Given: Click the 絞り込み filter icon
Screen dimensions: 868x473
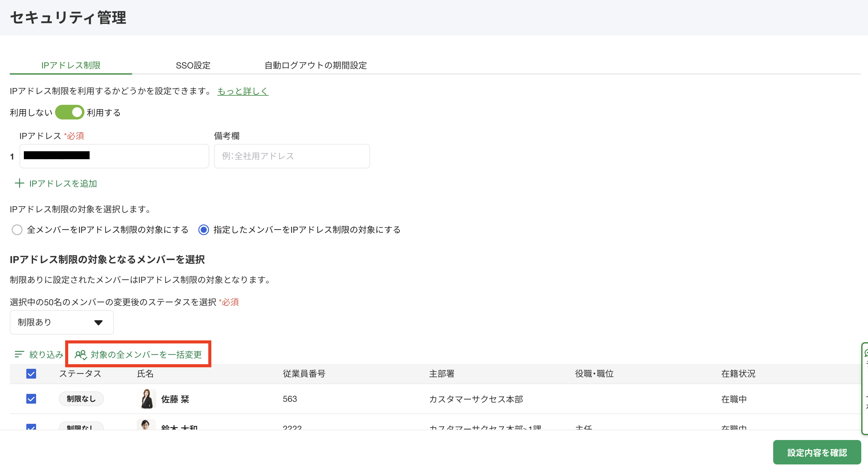Looking at the screenshot, I should (x=19, y=354).
